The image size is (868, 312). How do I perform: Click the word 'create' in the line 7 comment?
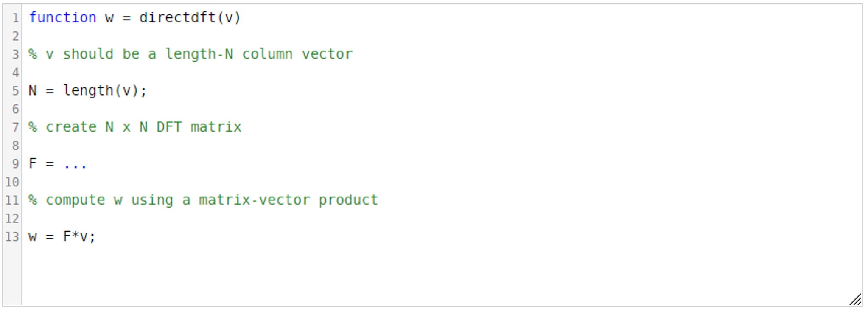pyautogui.click(x=71, y=127)
